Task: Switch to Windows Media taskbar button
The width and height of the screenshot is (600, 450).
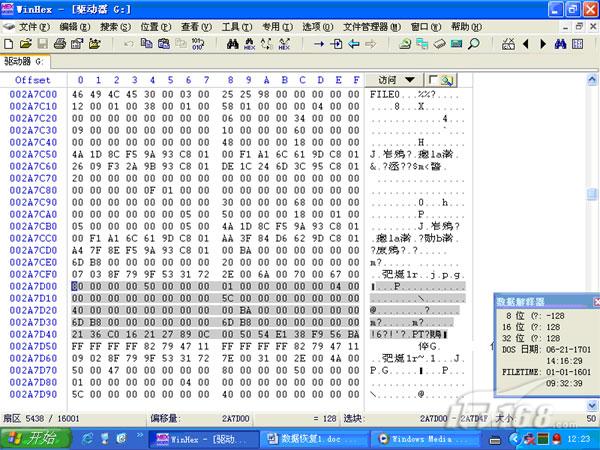Action: click(418, 438)
